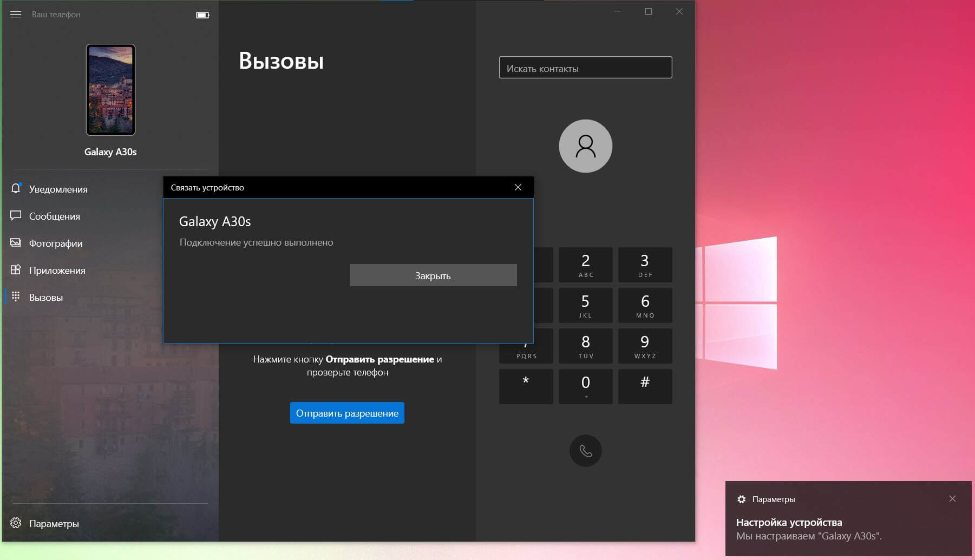Dial digit 0 on keypad
Screen dimensions: 975x560
coord(585,386)
